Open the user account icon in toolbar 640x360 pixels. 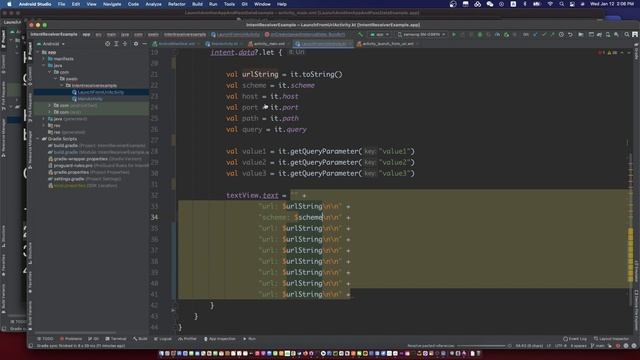(x=635, y=35)
